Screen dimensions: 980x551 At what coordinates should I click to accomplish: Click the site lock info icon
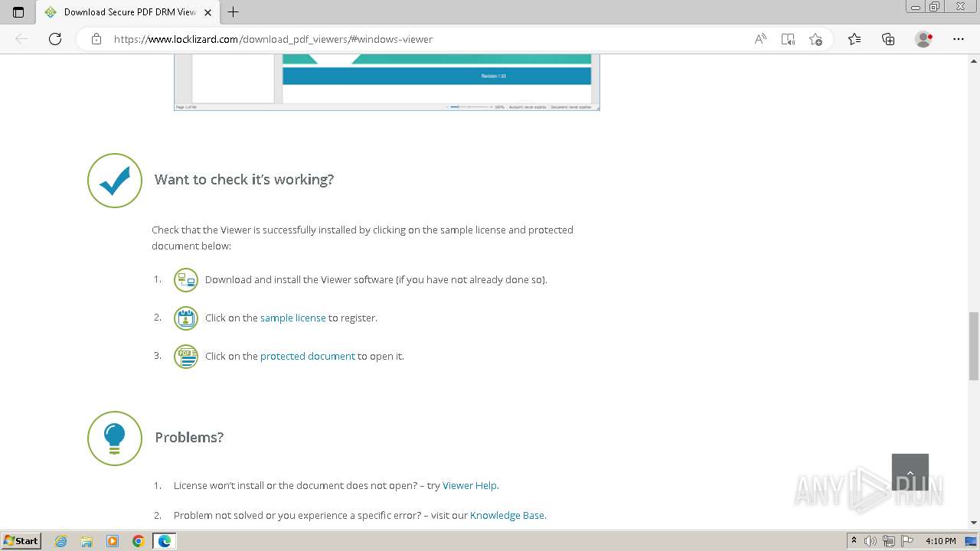pos(96,39)
